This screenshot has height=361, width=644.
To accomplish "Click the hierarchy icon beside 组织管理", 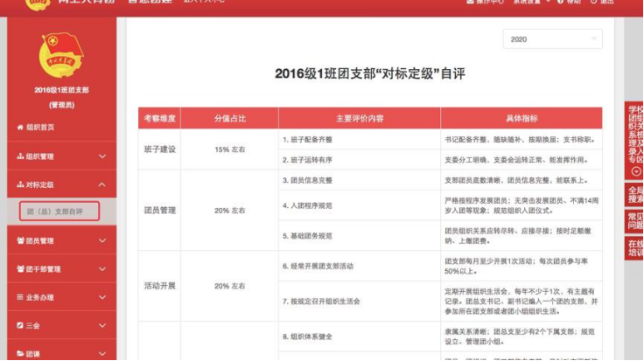I will coord(20,156).
